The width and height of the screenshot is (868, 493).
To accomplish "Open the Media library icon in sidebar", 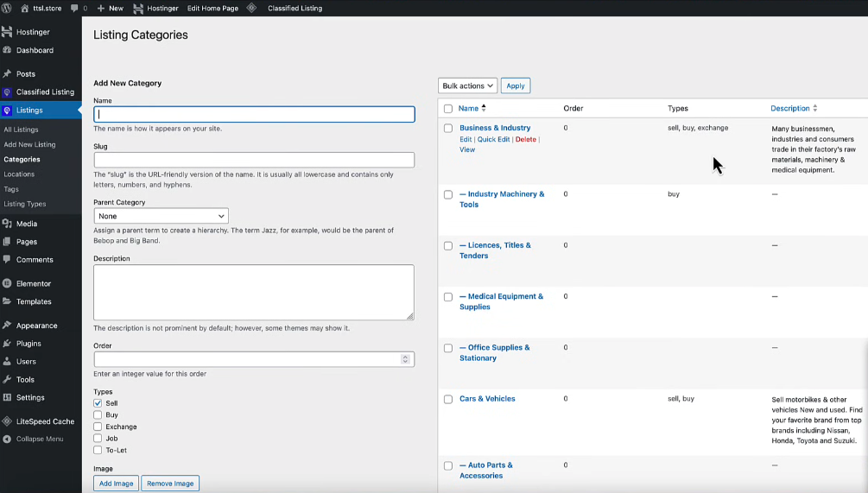I will coord(7,224).
